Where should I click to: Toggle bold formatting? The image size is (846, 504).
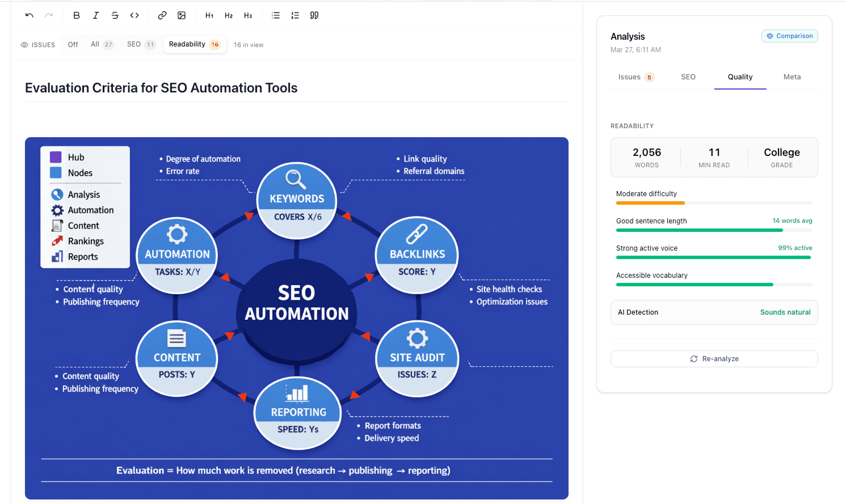tap(76, 15)
